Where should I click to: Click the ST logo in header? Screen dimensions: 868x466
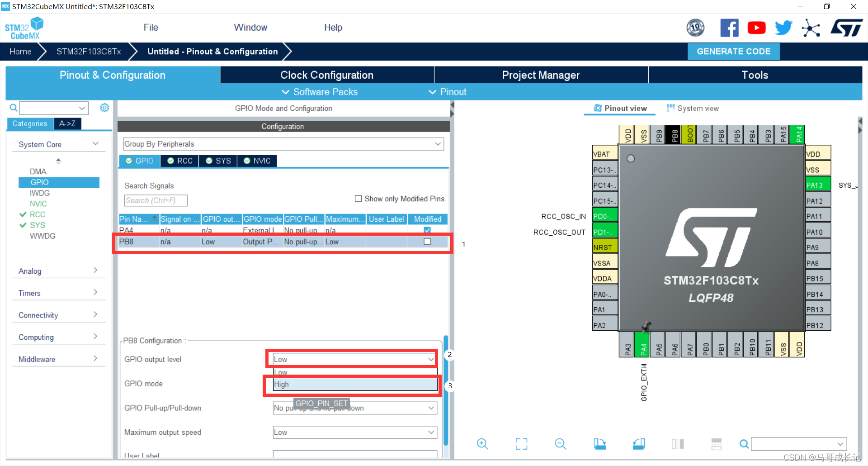(x=846, y=28)
